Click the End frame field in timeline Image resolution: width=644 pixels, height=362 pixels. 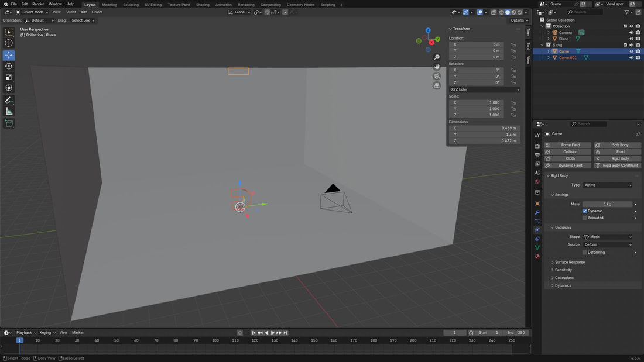pyautogui.click(x=517, y=333)
